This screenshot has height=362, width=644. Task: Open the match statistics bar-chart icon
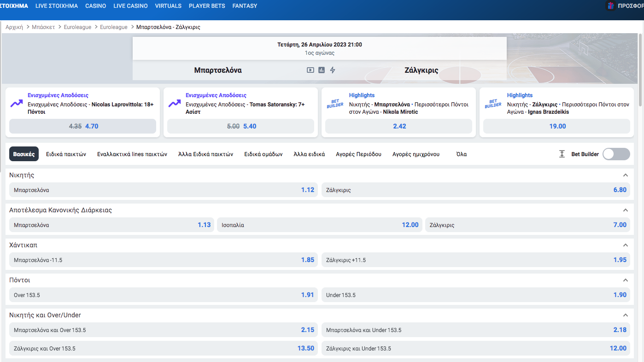tap(322, 70)
